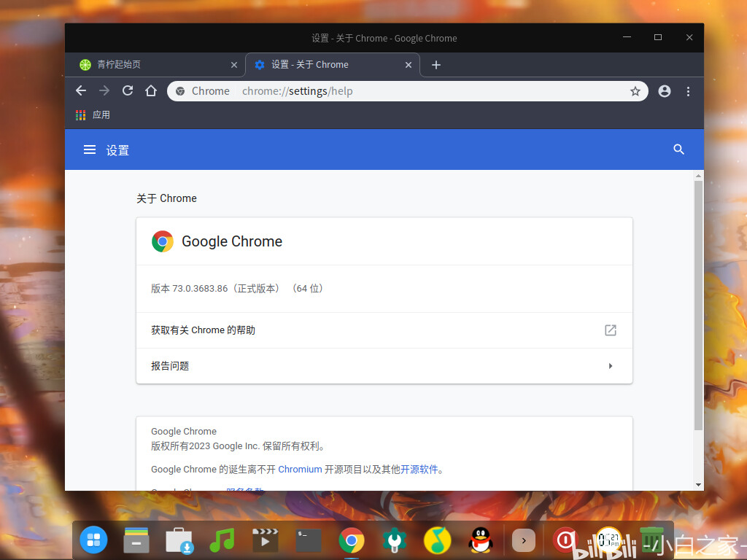This screenshot has height=560, width=747.
Task: Switch to the 青柠起始页 tab
Action: pyautogui.click(x=155, y=65)
